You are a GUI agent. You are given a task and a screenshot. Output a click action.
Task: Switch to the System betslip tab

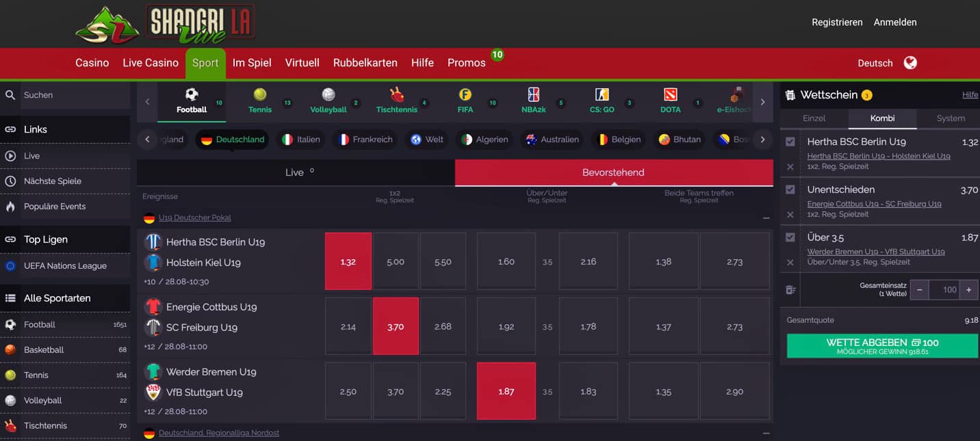pyautogui.click(x=951, y=118)
